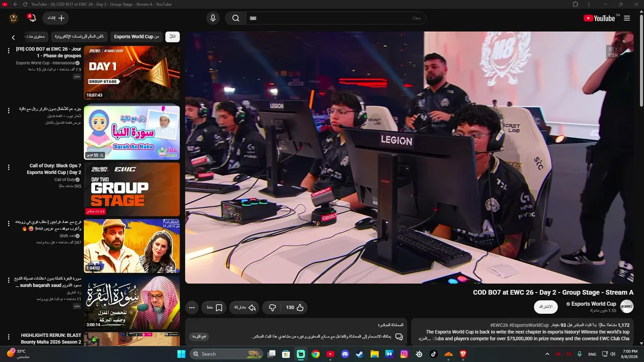Open the three-dot more actions button
Screen dimensions: 644x362
192,308
